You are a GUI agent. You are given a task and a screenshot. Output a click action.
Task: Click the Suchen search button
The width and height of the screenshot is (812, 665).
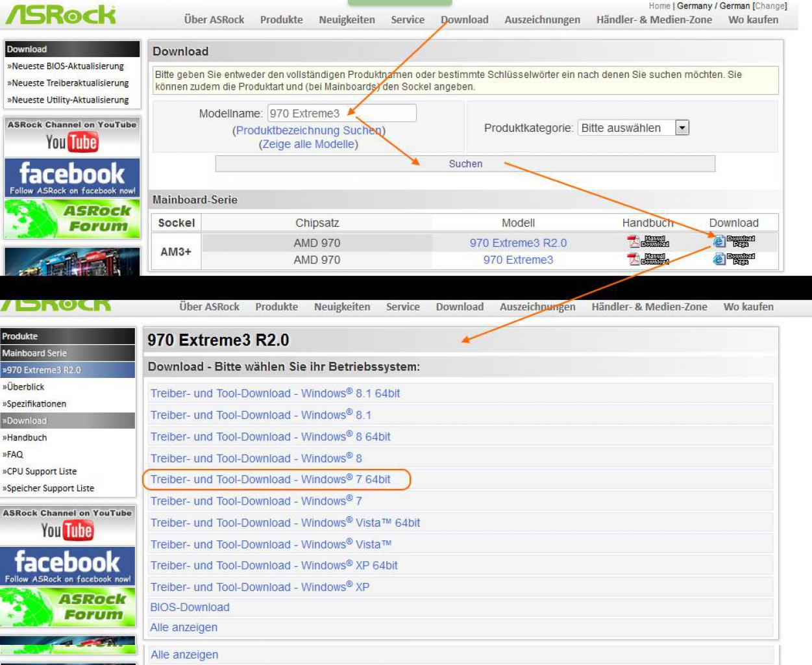tap(465, 164)
